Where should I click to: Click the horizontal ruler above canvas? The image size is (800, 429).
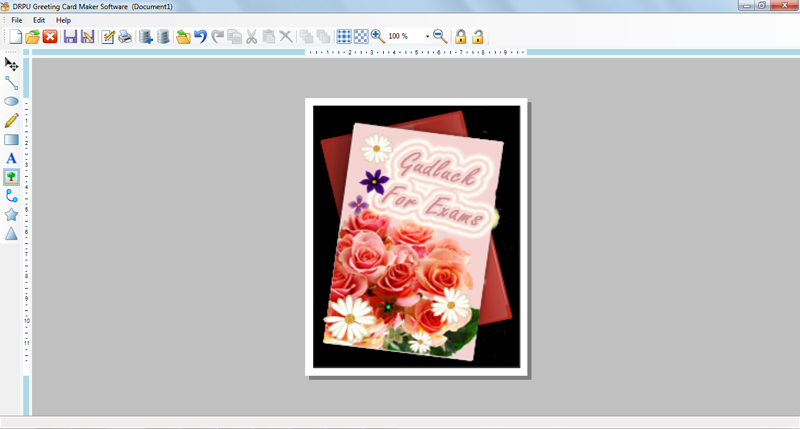416,52
